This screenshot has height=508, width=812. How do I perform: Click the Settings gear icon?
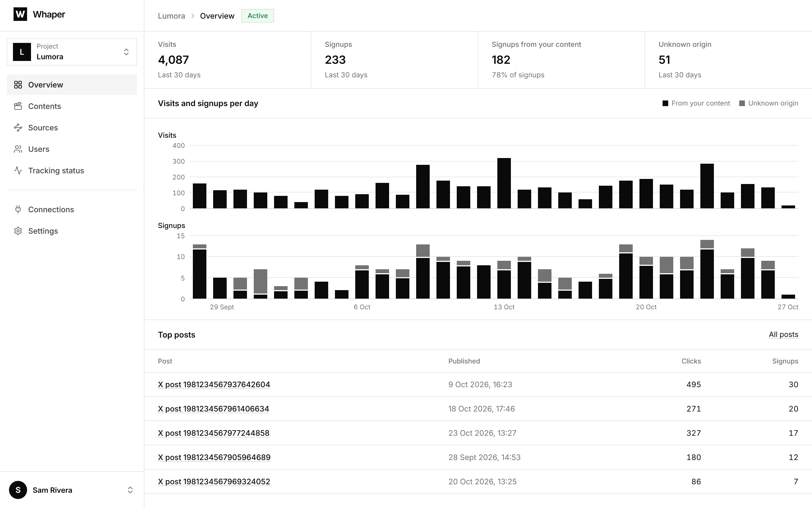point(18,231)
